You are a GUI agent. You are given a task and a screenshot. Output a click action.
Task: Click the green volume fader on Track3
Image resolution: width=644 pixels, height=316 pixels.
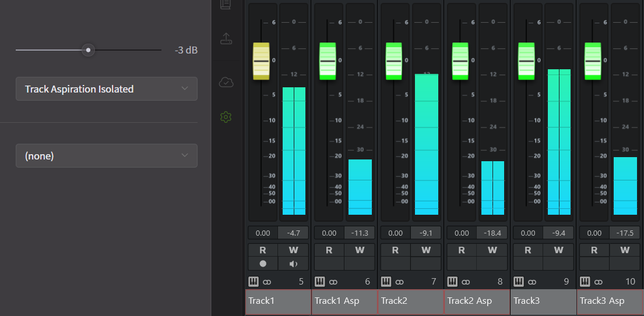[x=526, y=61]
